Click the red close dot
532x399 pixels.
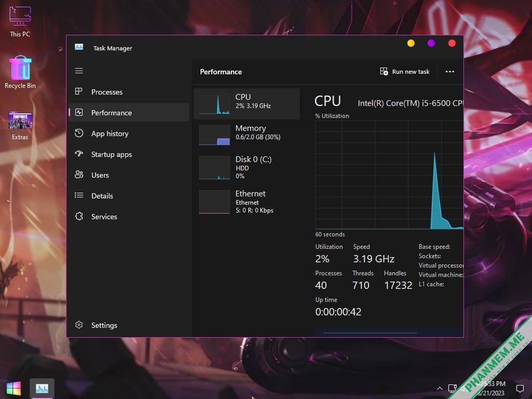tap(451, 43)
